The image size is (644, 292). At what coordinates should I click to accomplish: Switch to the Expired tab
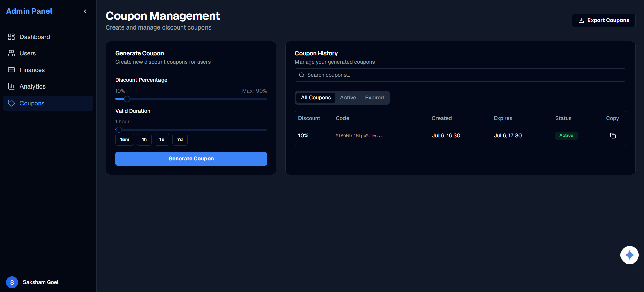coord(374,98)
